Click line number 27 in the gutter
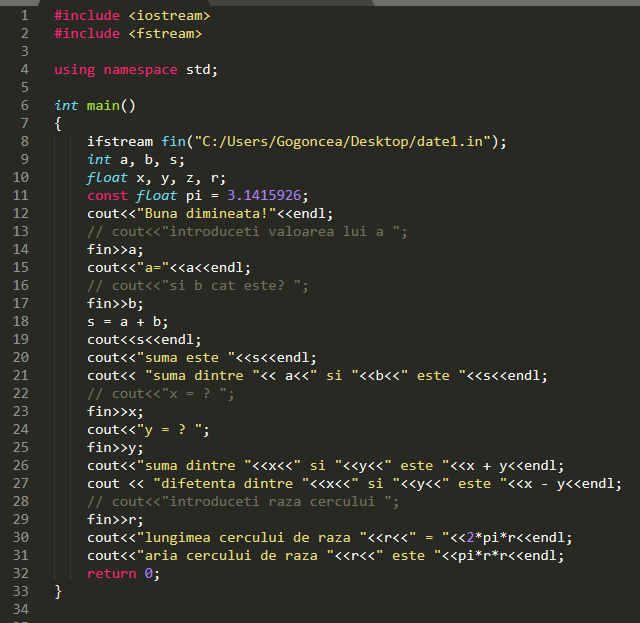This screenshot has width=640, height=623. pos(20,483)
